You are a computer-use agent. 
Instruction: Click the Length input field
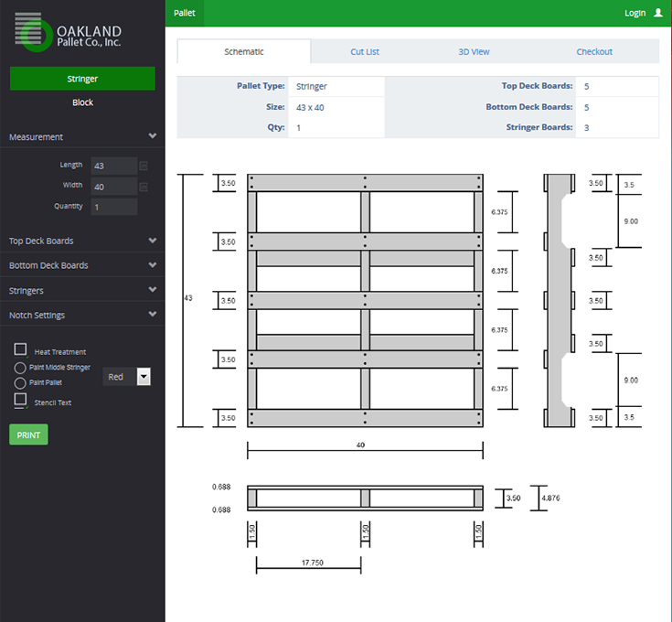tap(114, 166)
